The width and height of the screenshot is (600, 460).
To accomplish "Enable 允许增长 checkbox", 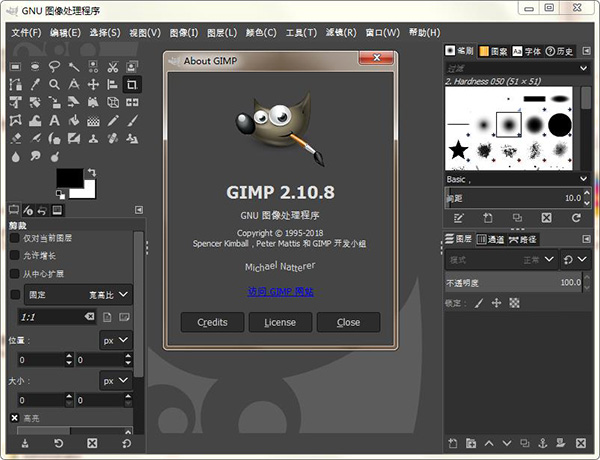I will (x=15, y=255).
